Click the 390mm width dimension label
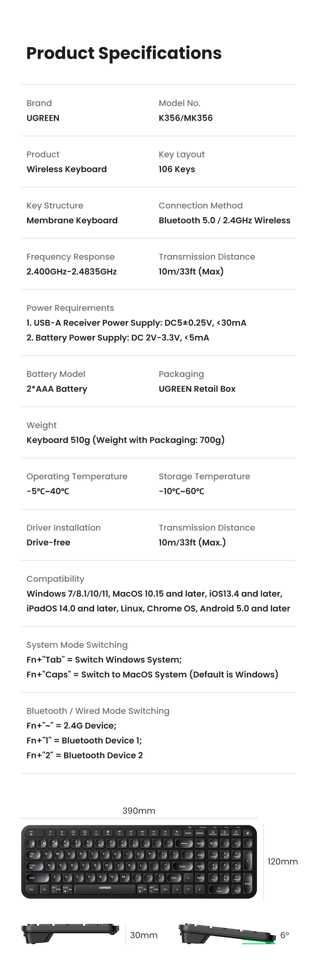Screen dimensions: 317x980 click(x=139, y=811)
